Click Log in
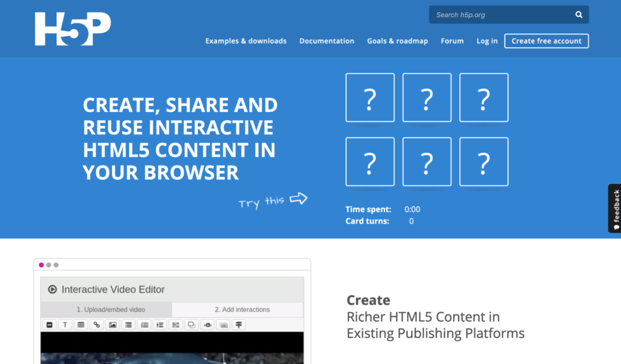 click(487, 41)
